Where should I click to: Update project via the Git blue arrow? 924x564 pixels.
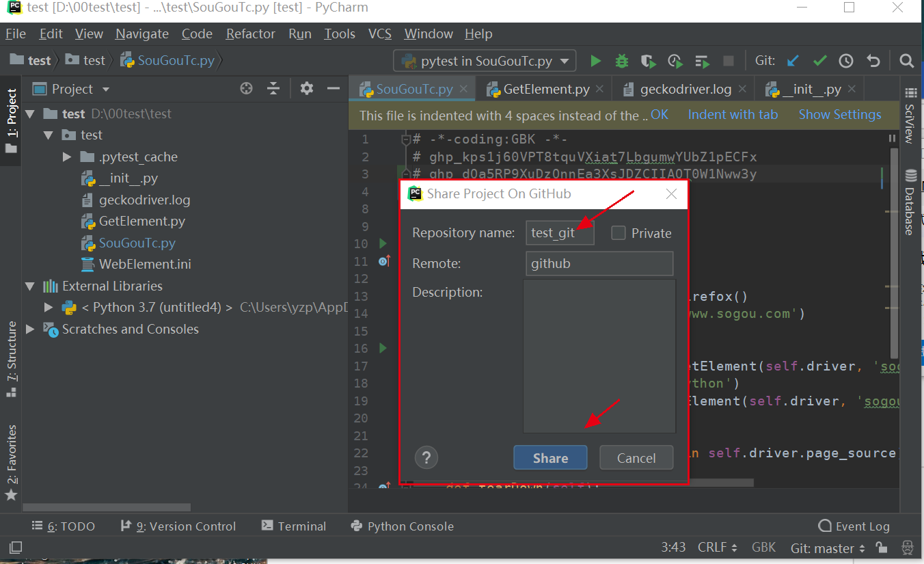coord(793,61)
